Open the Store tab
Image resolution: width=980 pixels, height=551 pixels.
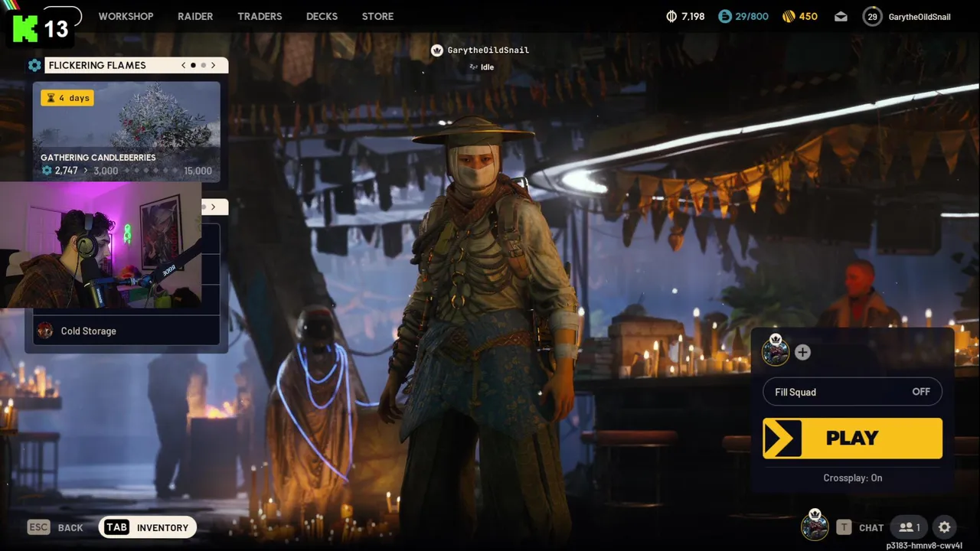tap(377, 16)
